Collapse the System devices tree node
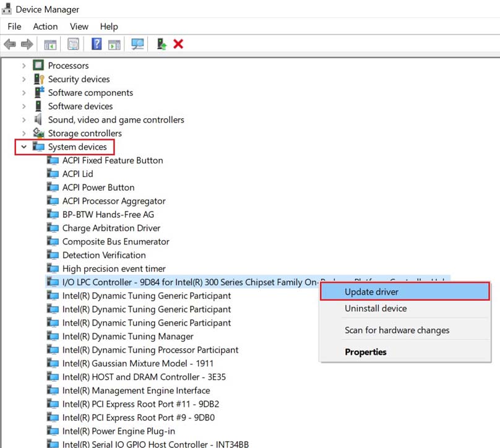The width and height of the screenshot is (500, 448). pyautogui.click(x=24, y=147)
